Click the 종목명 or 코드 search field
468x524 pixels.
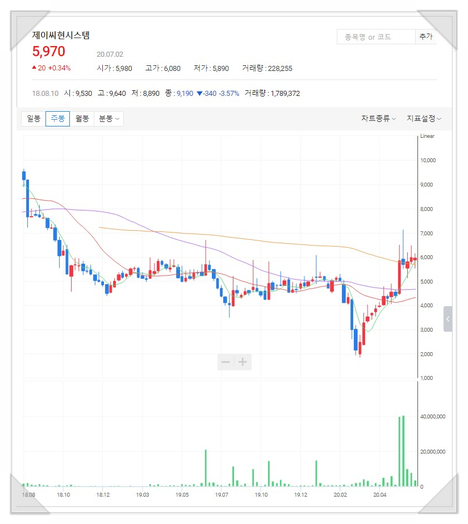click(376, 37)
